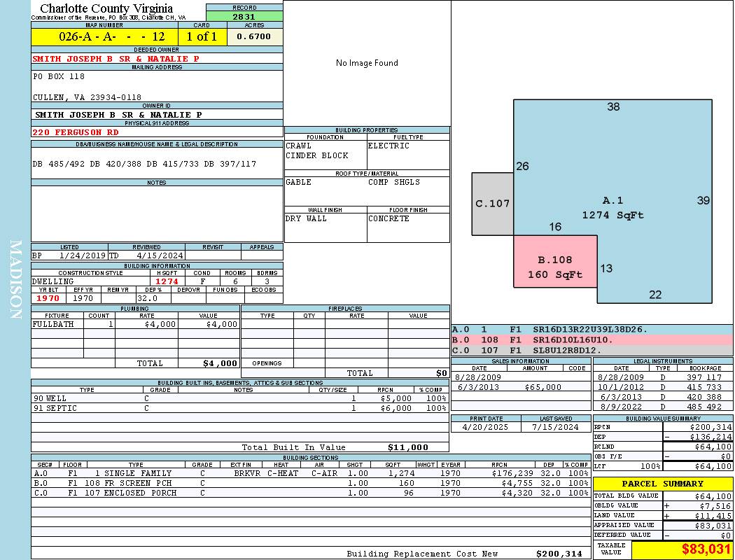The height and width of the screenshot is (560, 735).
Task: Select the pink B.108 screen porch area
Action: 555,267
